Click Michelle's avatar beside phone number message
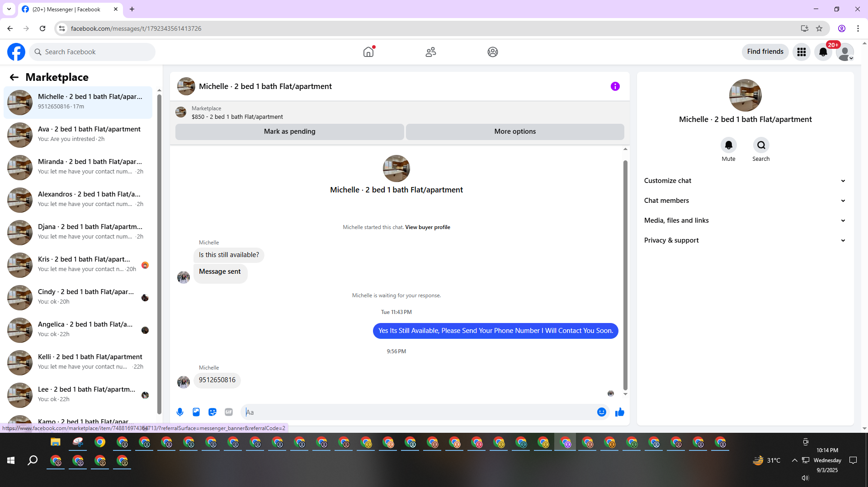The width and height of the screenshot is (868, 487). tap(184, 382)
